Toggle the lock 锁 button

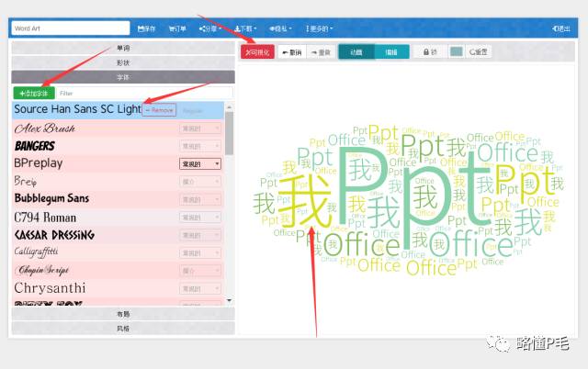(430, 52)
